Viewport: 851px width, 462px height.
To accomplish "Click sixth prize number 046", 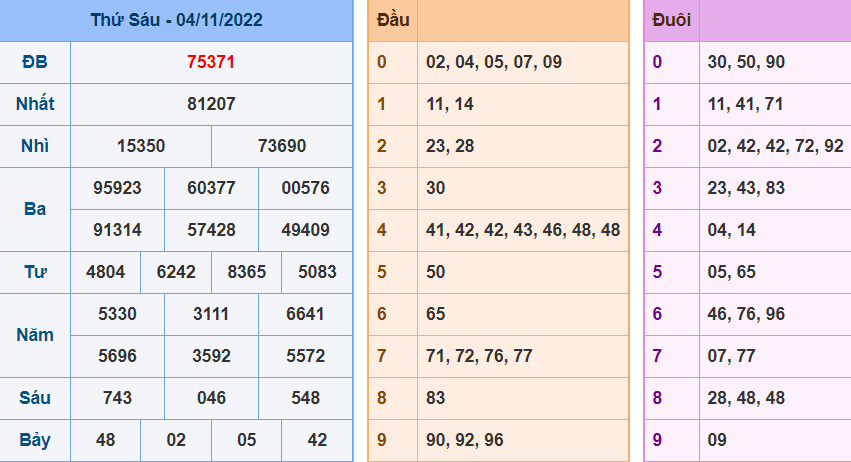I will pos(211,398).
